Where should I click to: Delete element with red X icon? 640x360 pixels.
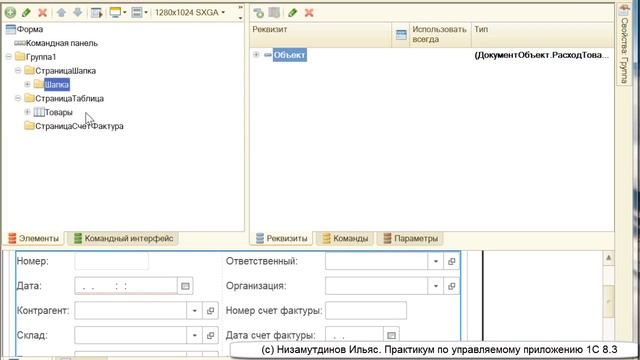tap(42, 13)
